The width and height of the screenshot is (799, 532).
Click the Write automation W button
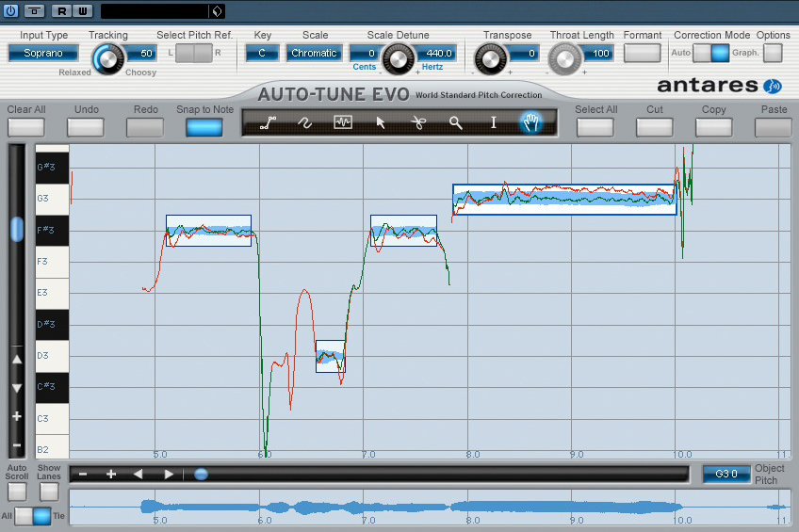(83, 10)
